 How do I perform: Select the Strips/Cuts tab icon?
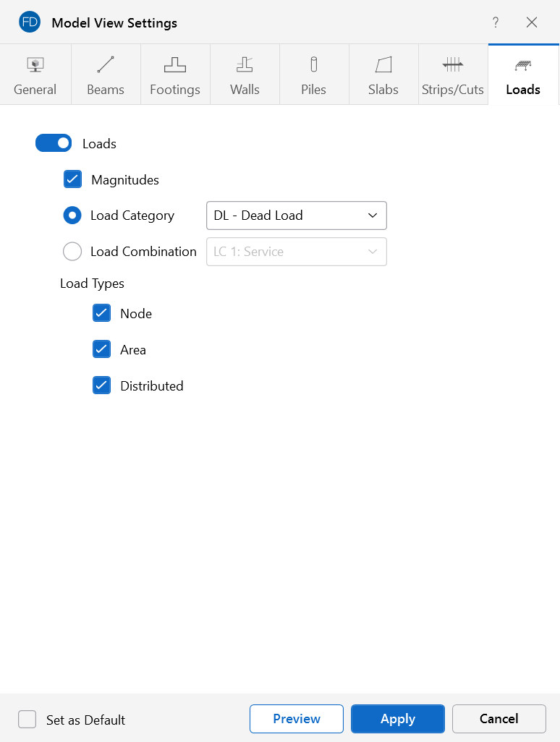click(453, 65)
